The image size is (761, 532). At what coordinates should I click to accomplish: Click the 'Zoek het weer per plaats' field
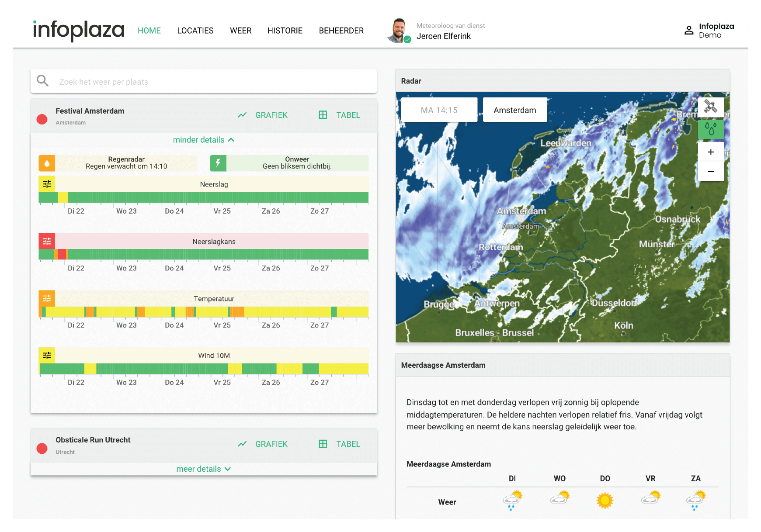[x=204, y=81]
